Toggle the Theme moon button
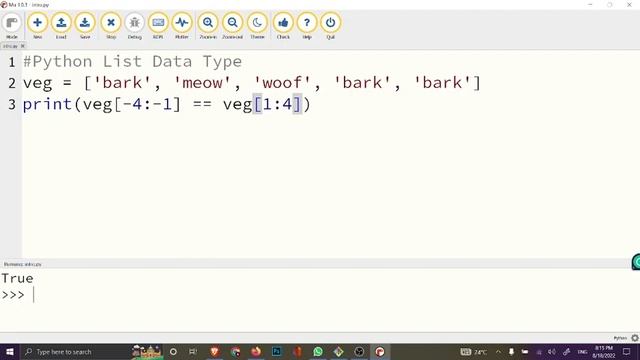This screenshot has height=360, width=640. 257,26
